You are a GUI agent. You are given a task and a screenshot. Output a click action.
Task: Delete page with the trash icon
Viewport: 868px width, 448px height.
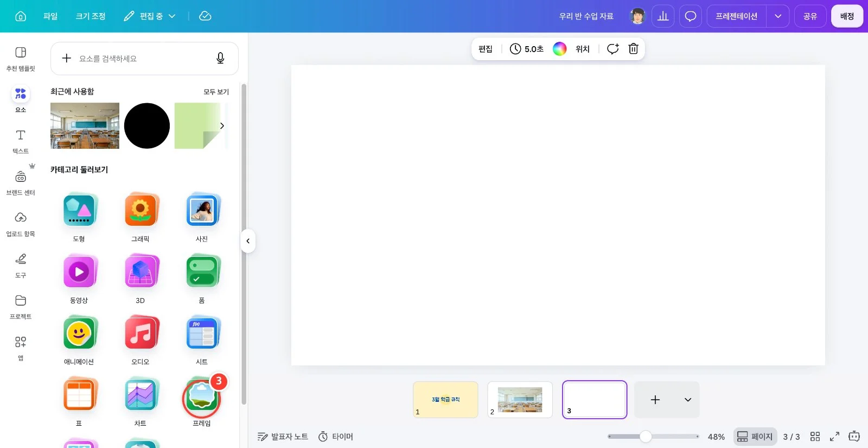tap(633, 49)
